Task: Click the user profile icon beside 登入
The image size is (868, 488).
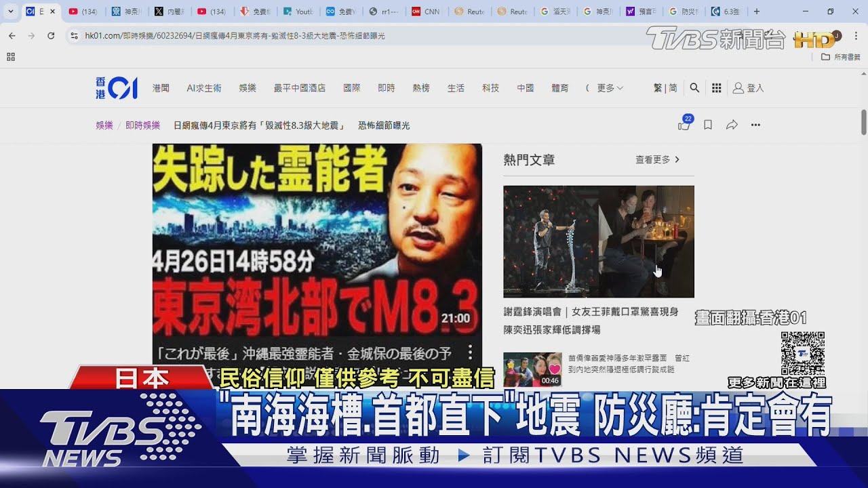Action: [x=738, y=88]
